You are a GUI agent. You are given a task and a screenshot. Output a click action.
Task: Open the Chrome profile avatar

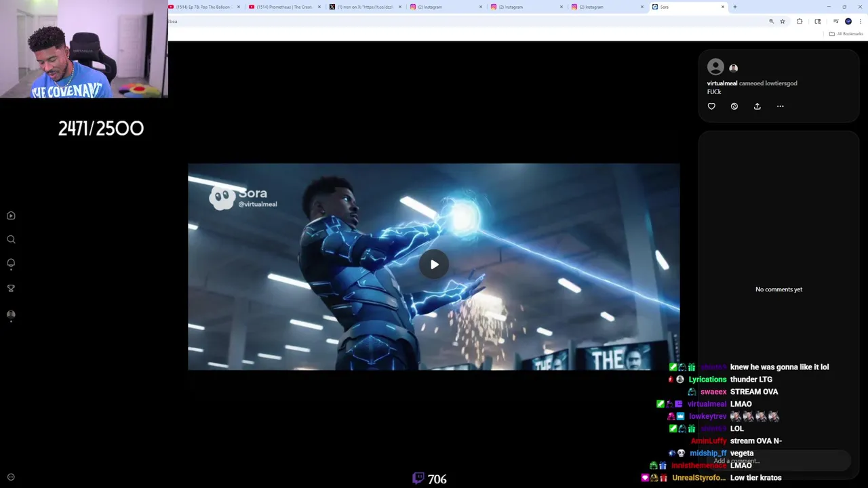point(848,22)
